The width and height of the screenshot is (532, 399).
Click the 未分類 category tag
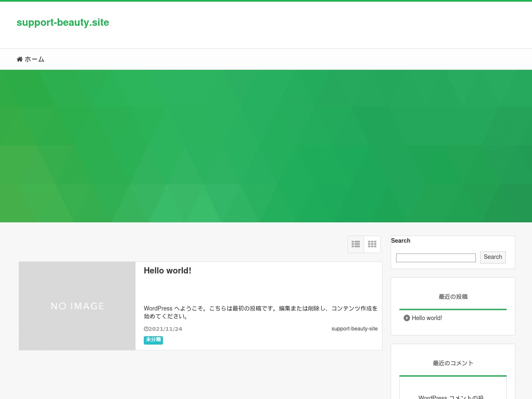pyautogui.click(x=153, y=340)
